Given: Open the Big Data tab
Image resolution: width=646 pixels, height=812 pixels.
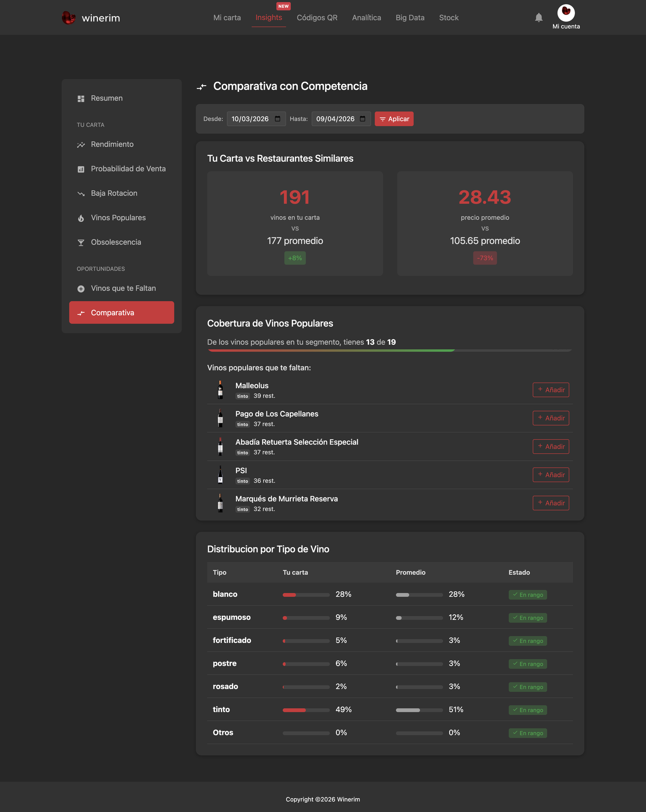Looking at the screenshot, I should (410, 18).
